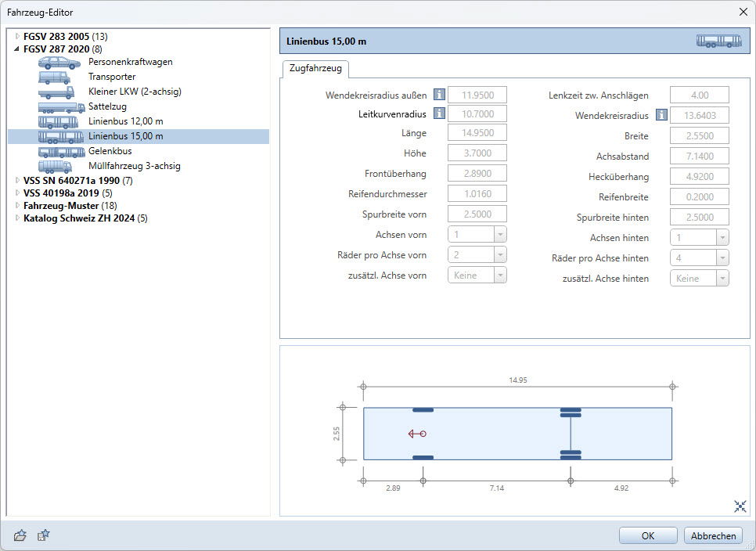Click the Wendekreisradius außen input field

point(477,95)
